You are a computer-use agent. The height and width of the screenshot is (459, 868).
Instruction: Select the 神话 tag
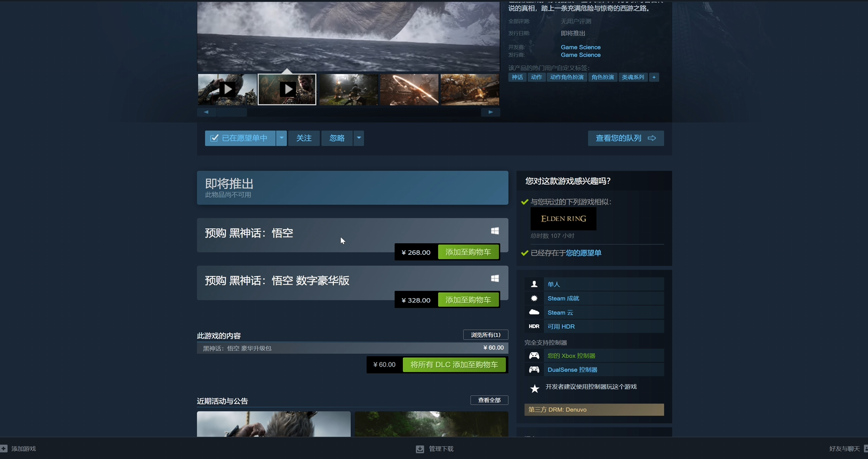click(x=517, y=77)
